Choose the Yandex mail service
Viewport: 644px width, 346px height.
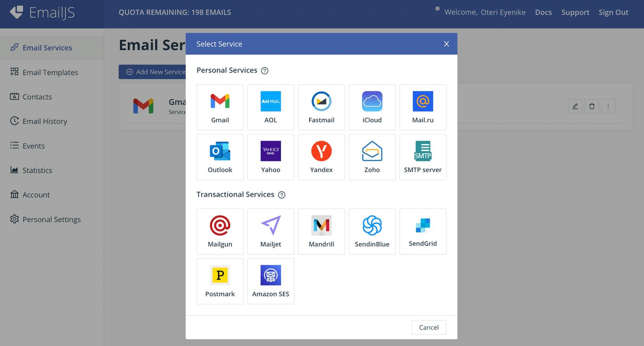coord(321,157)
